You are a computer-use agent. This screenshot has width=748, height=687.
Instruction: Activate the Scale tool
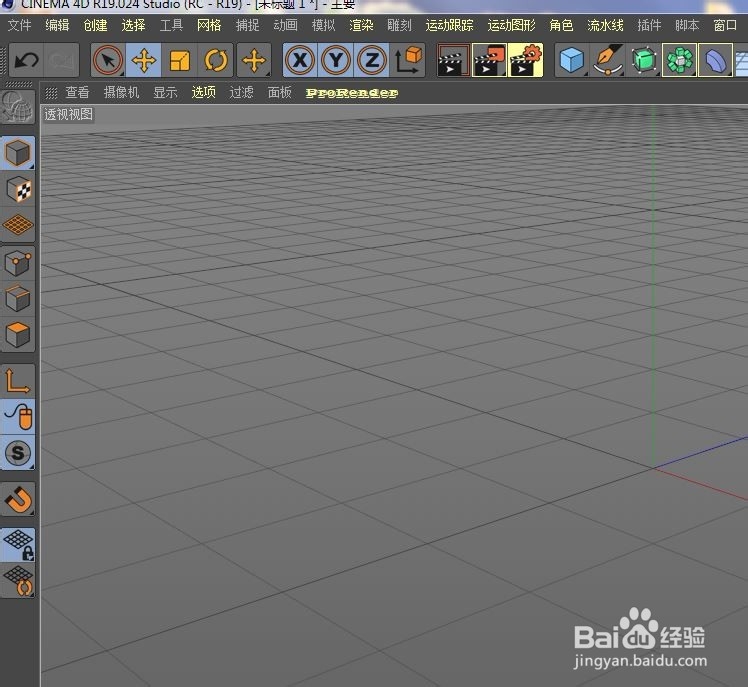click(179, 60)
